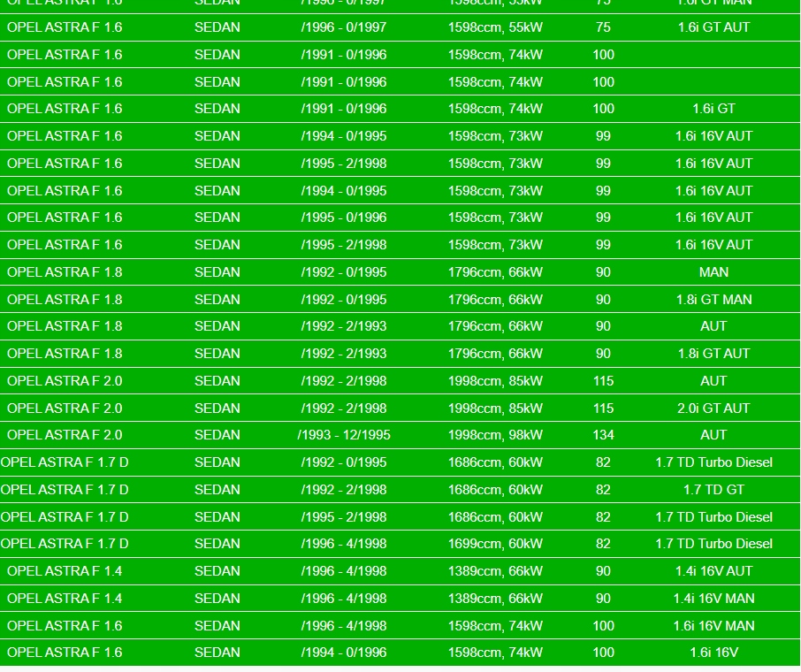Image resolution: width=801 pixels, height=672 pixels.
Task: Select "/1992 - 2/1993" in the 1.8i GT AUT row
Action: point(343,353)
